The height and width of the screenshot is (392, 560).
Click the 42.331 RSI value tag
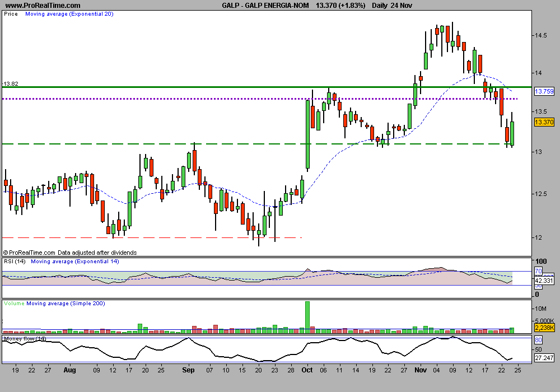pyautogui.click(x=544, y=281)
